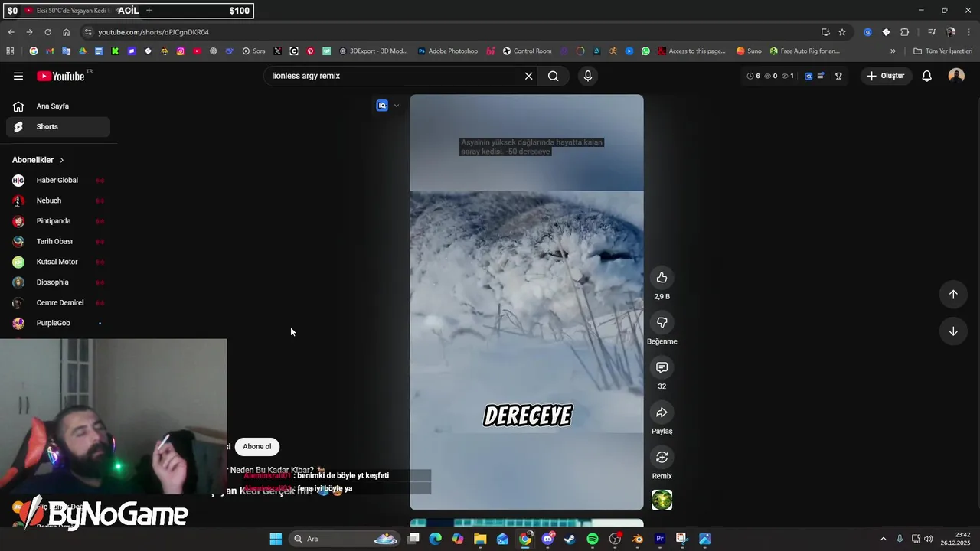The image size is (980, 551).
Task: Click the YouTube logo
Action: coord(60,76)
